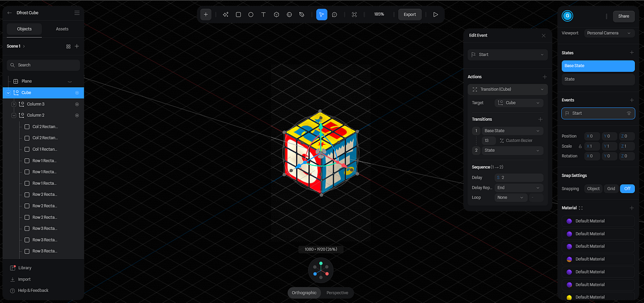The width and height of the screenshot is (644, 303).
Task: Open the Loop None dropdown
Action: tap(510, 197)
